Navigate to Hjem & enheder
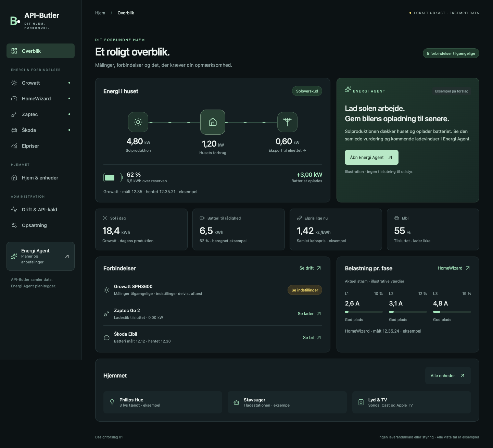493x448 pixels. (40, 178)
